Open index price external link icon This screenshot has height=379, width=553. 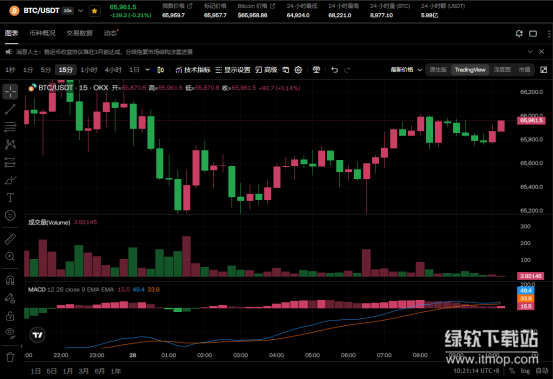tap(190, 6)
